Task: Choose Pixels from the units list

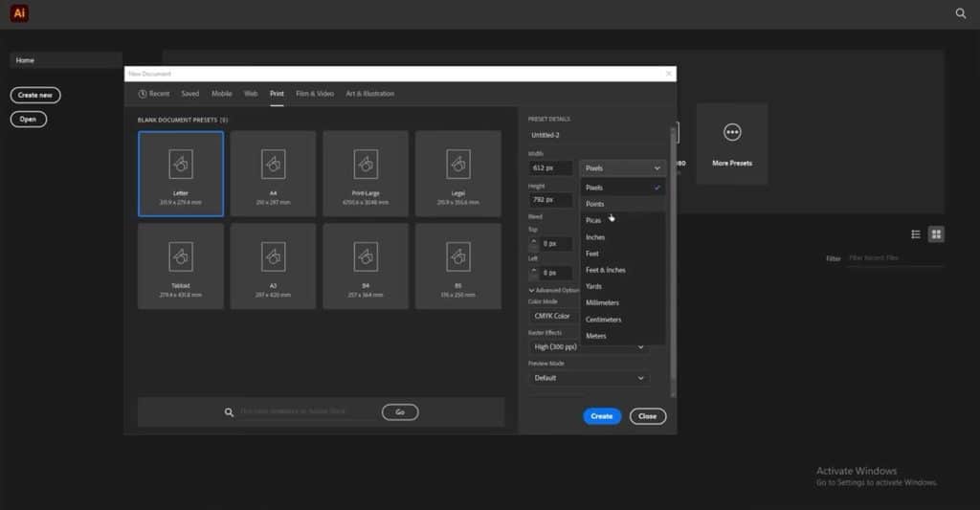Action: point(623,188)
